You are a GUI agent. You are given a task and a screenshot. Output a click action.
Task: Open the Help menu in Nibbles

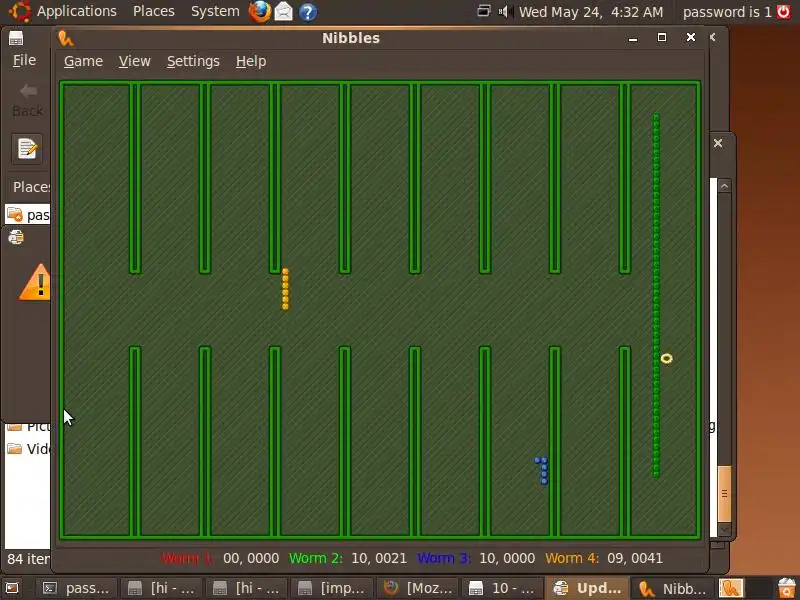pos(251,61)
